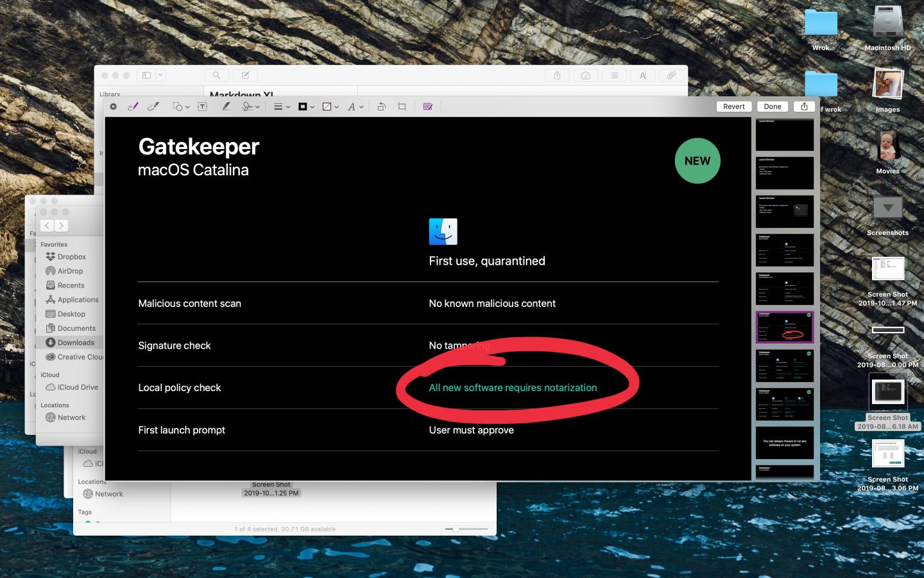Open the Text Style dropdown
924x578 pixels.
tap(355, 106)
